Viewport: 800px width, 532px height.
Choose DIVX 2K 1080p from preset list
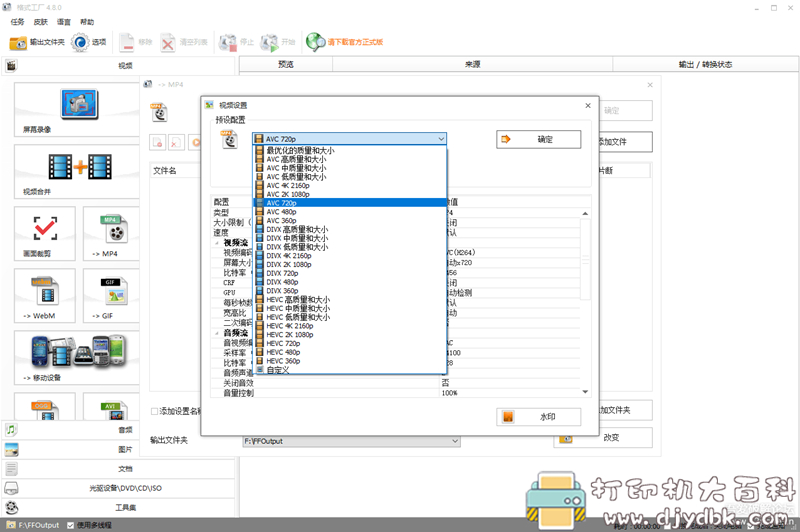[350, 264]
